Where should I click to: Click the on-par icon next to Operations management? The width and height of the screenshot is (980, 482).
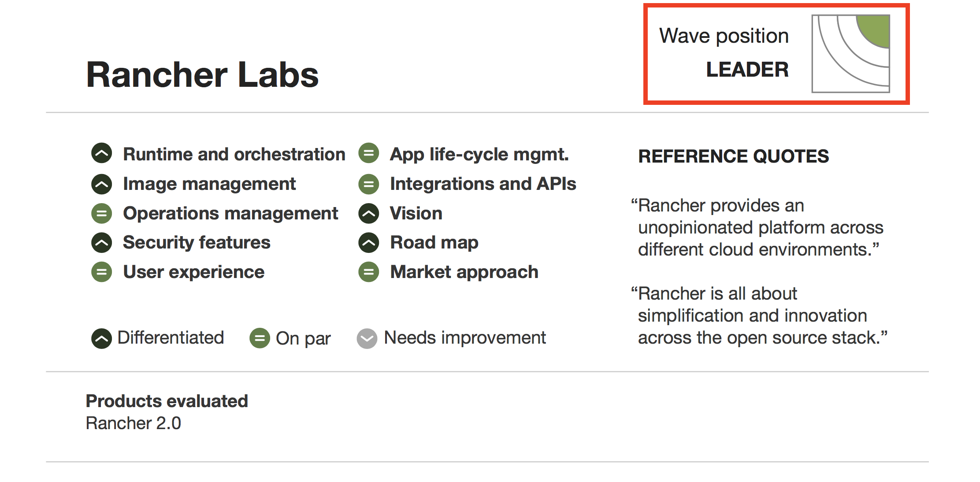102,214
